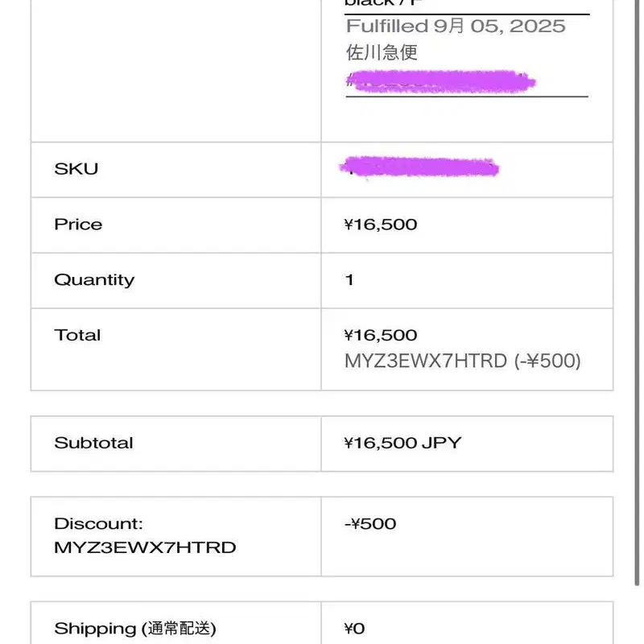Click the Discount: label
This screenshot has height=644, width=644.
pos(98,524)
